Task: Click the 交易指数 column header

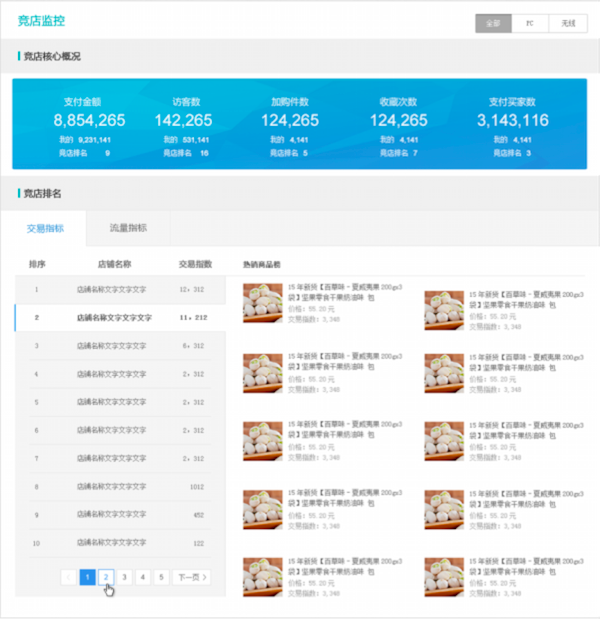Action: pos(195,264)
